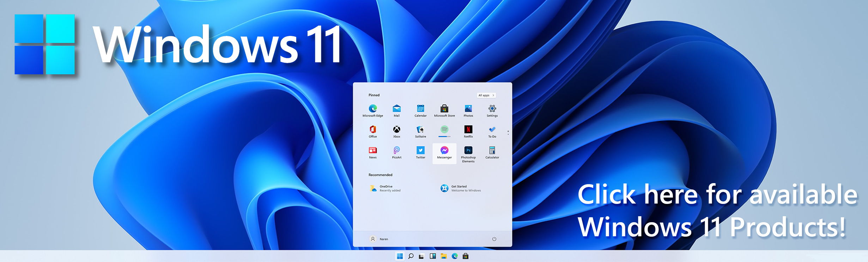Screen dimensions: 868x262
Task: Open Settings gear in pinned apps
Action: (x=492, y=110)
